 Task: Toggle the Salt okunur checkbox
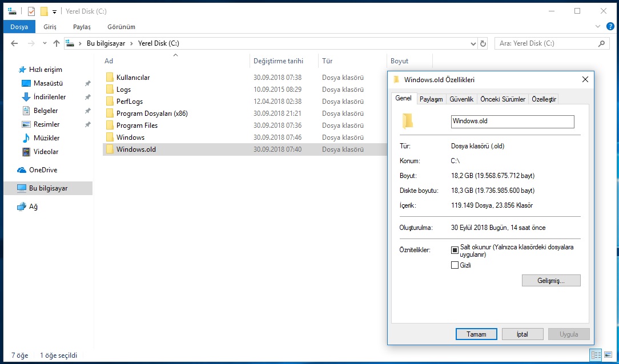click(x=455, y=250)
